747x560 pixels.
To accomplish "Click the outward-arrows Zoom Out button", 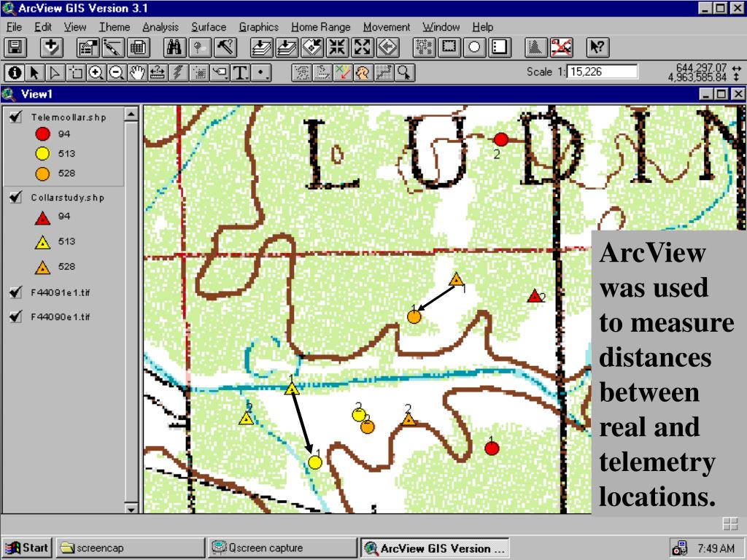I will [x=363, y=47].
